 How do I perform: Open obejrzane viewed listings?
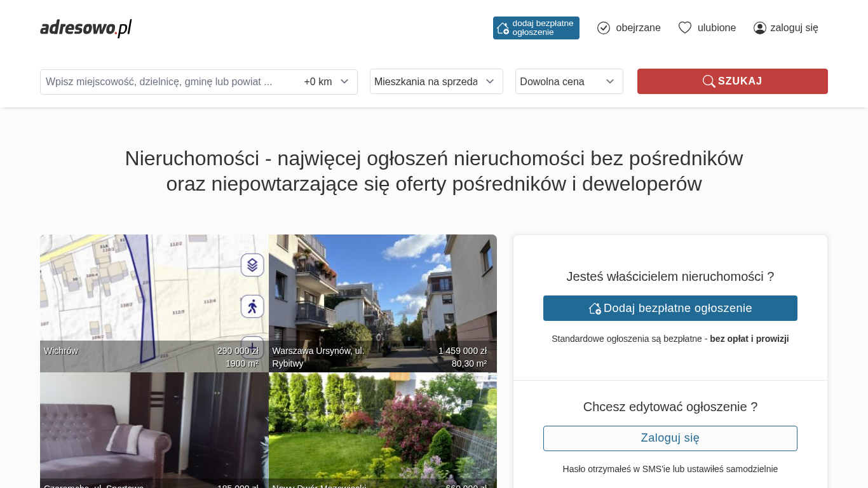pyautogui.click(x=637, y=28)
